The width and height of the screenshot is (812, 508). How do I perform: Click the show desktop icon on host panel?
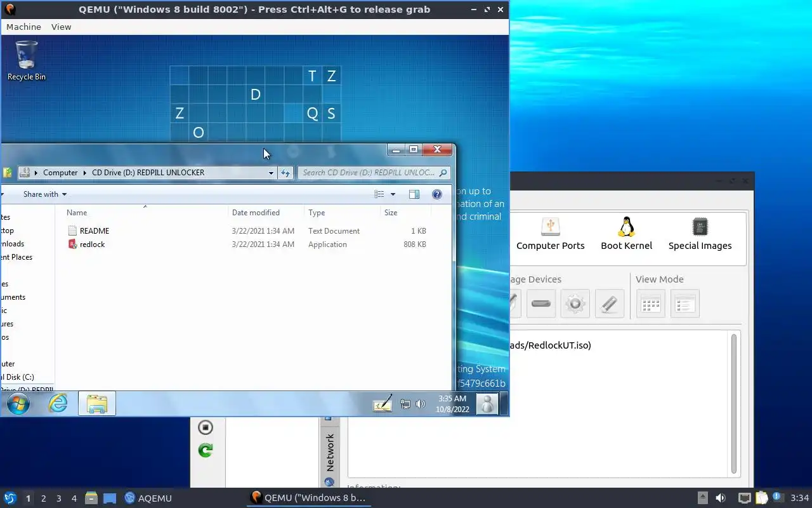(110, 498)
